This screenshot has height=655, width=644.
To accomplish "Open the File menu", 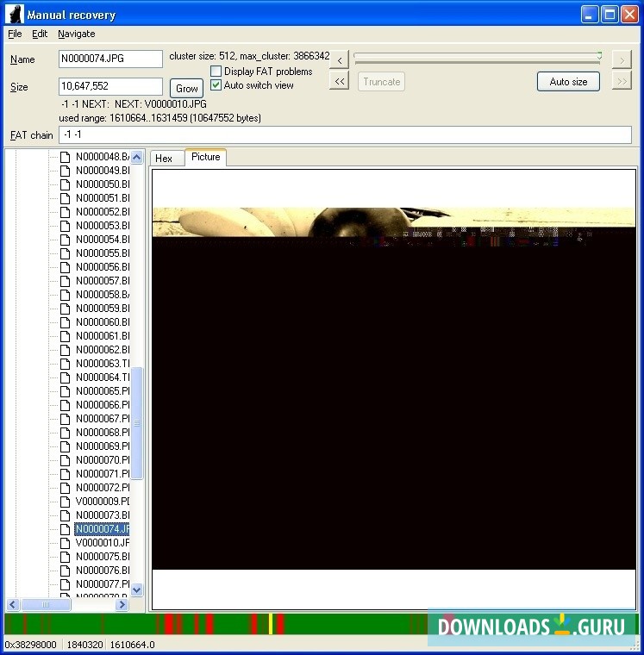I will [15, 34].
